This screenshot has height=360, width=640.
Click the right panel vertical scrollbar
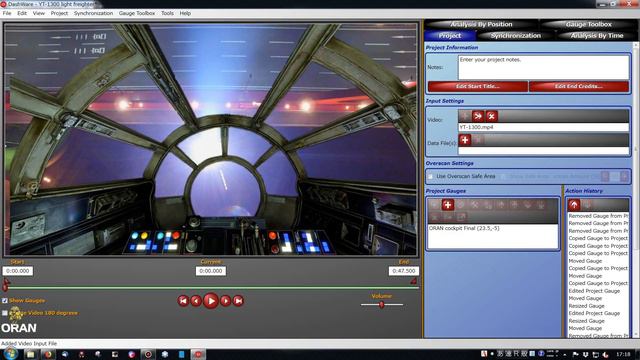tap(636, 190)
